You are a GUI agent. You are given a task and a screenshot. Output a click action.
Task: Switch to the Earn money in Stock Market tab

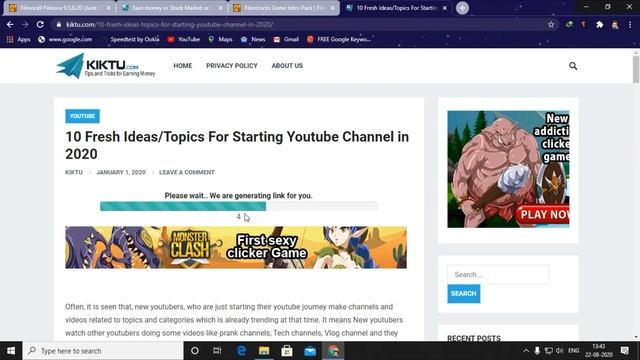172,8
